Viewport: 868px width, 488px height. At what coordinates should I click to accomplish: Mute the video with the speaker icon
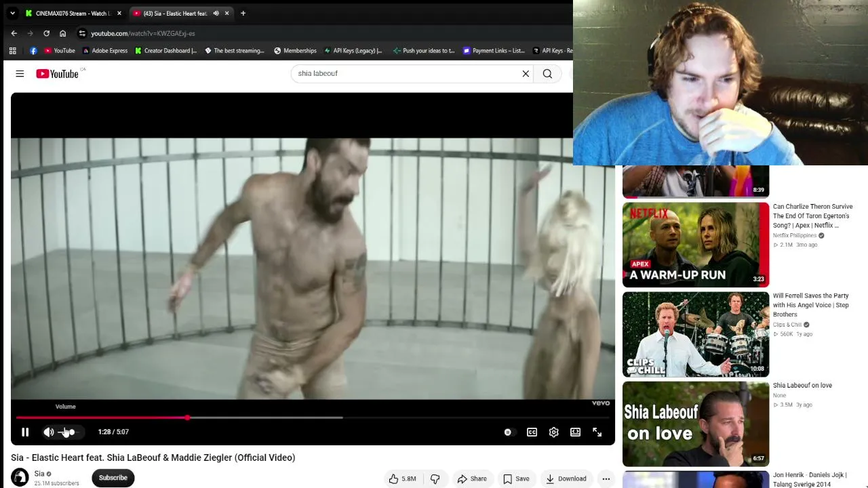click(x=49, y=432)
